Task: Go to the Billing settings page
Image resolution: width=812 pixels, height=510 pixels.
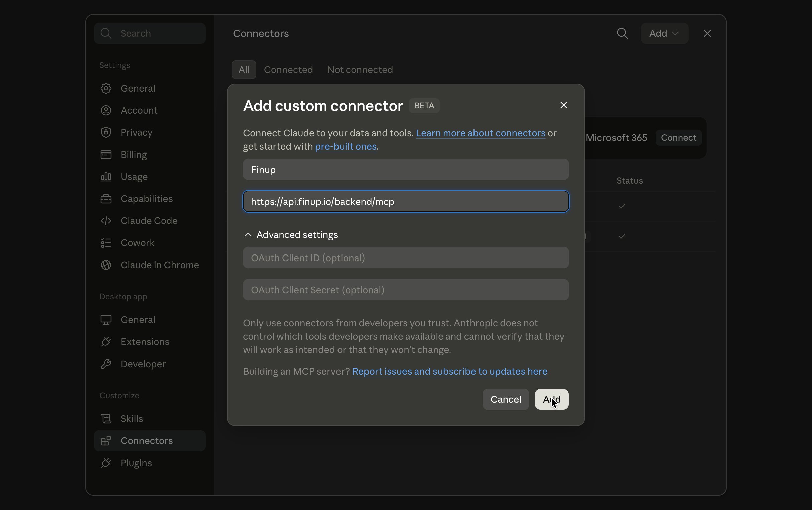Action: coord(150,155)
